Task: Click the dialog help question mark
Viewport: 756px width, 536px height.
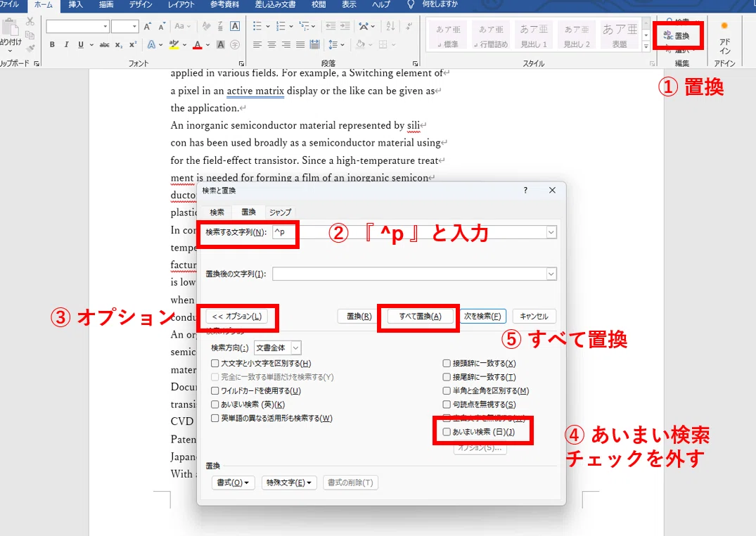Action: point(525,190)
